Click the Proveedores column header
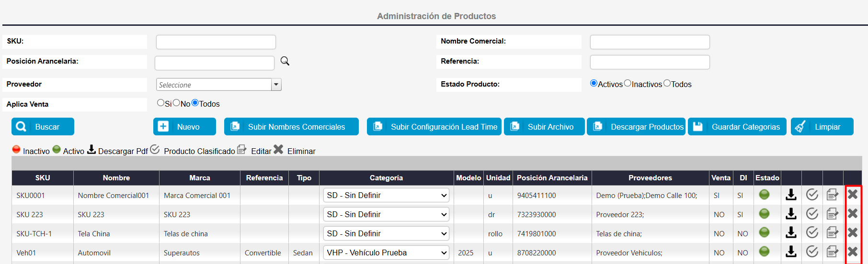This screenshot has width=868, height=264. (x=650, y=178)
